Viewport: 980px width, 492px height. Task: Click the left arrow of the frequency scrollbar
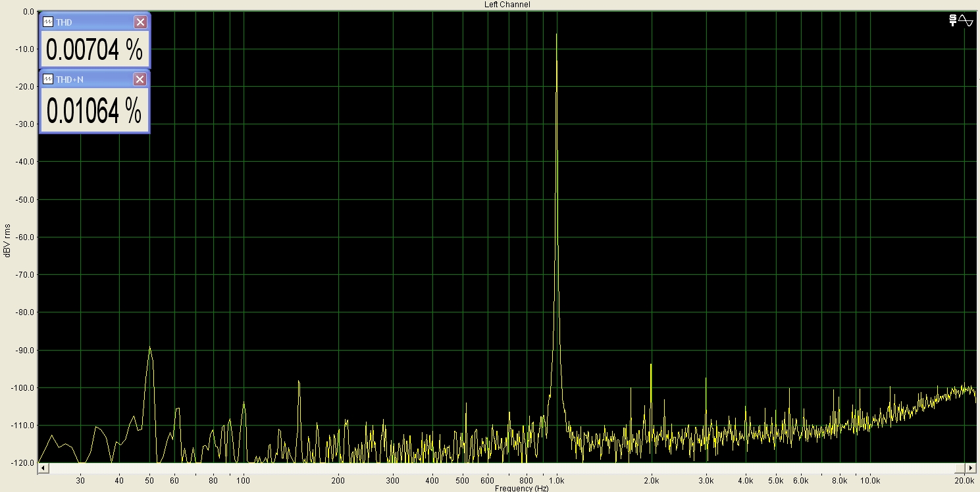43,468
